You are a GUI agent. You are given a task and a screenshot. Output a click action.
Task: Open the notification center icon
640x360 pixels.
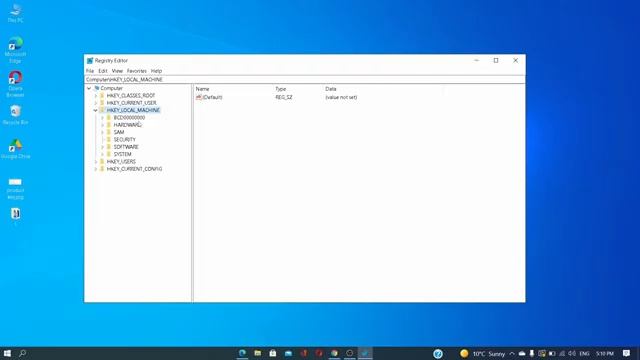pyautogui.click(x=627, y=353)
